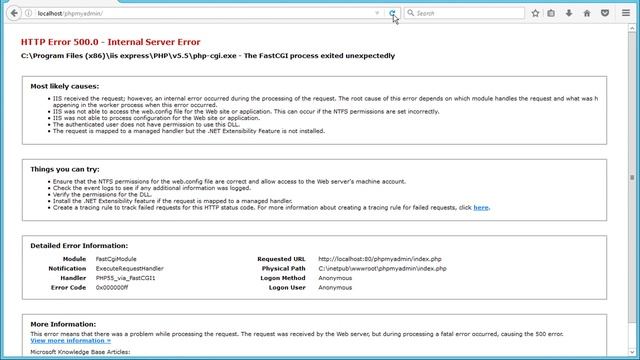The width and height of the screenshot is (640, 360).
Task: Open the downloads arrow icon
Action: [x=569, y=13]
